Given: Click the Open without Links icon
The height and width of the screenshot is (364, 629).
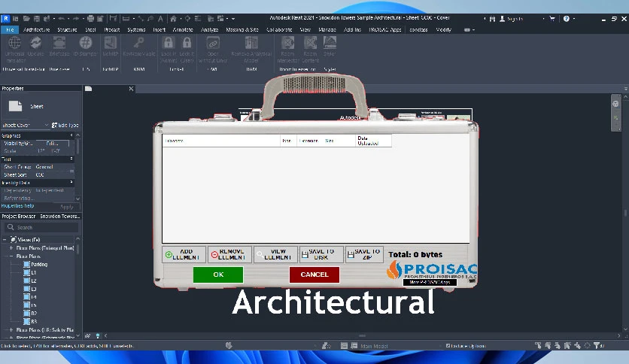Looking at the screenshot, I should pos(213,43).
